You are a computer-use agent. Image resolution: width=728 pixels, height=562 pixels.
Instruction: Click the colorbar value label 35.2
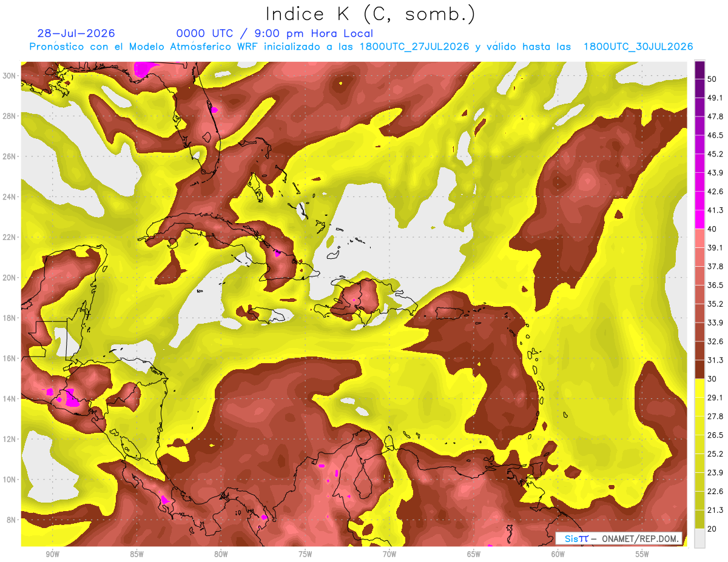(x=715, y=304)
